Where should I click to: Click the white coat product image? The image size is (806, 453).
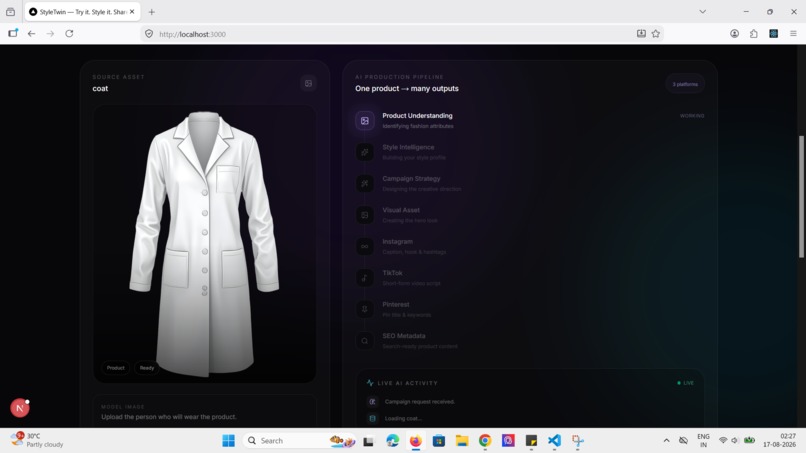coord(204,244)
